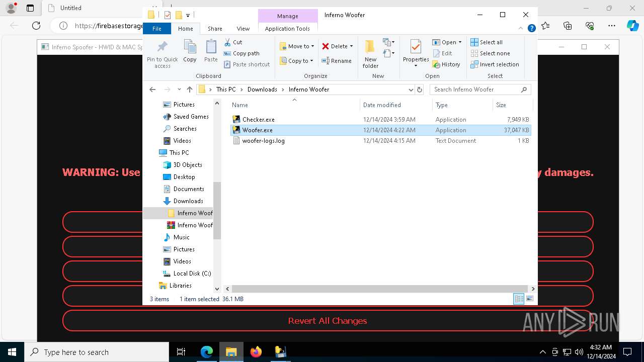The width and height of the screenshot is (644, 362).
Task: Click the navigation pane vertical scrollbar
Action: 217,210
